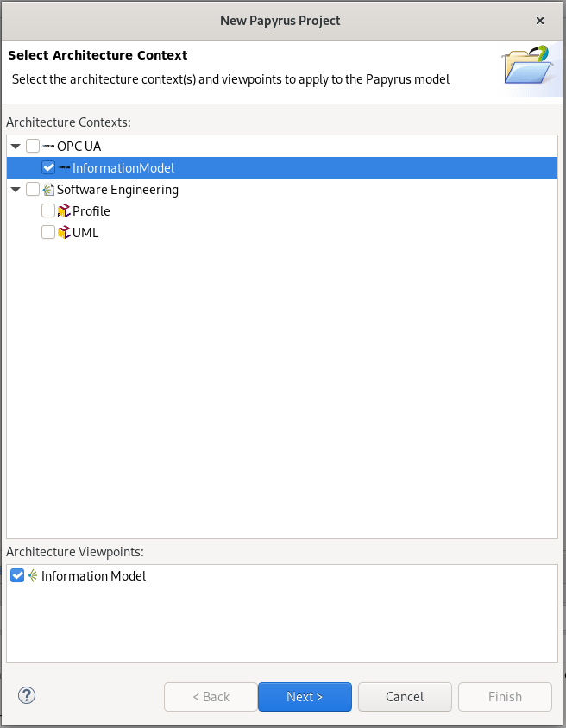Image resolution: width=566 pixels, height=728 pixels.
Task: Uncheck the InformationModel checkbox
Action: pyautogui.click(x=48, y=168)
